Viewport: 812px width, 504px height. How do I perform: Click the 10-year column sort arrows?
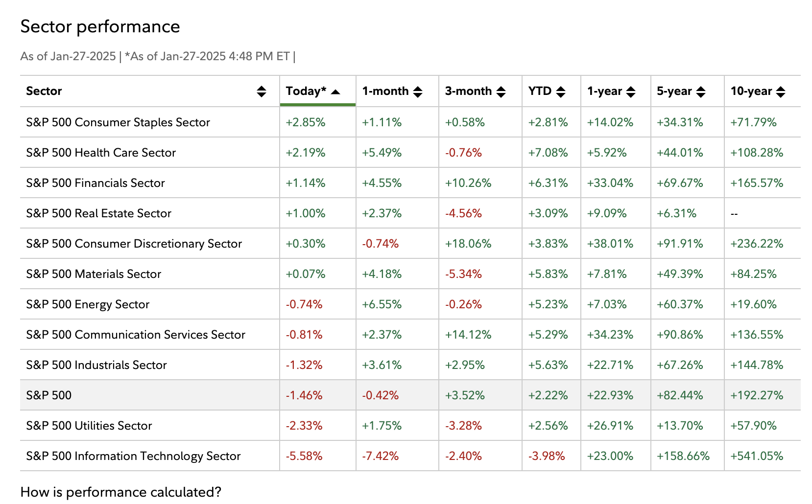click(x=781, y=92)
